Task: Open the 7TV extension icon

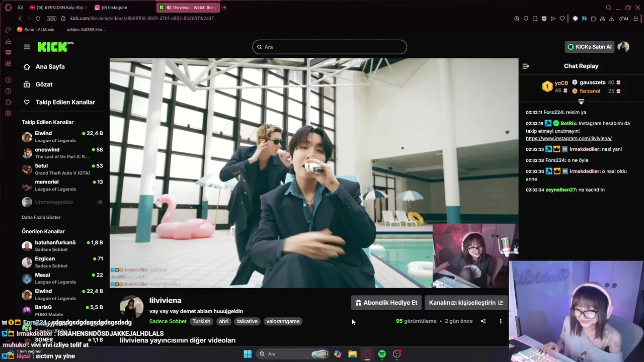Action: (584, 19)
